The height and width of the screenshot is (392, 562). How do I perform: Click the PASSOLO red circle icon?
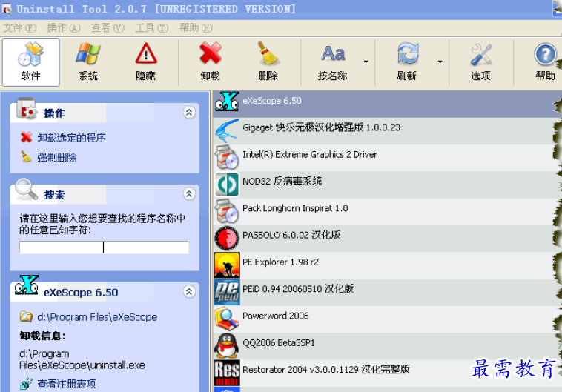click(227, 239)
